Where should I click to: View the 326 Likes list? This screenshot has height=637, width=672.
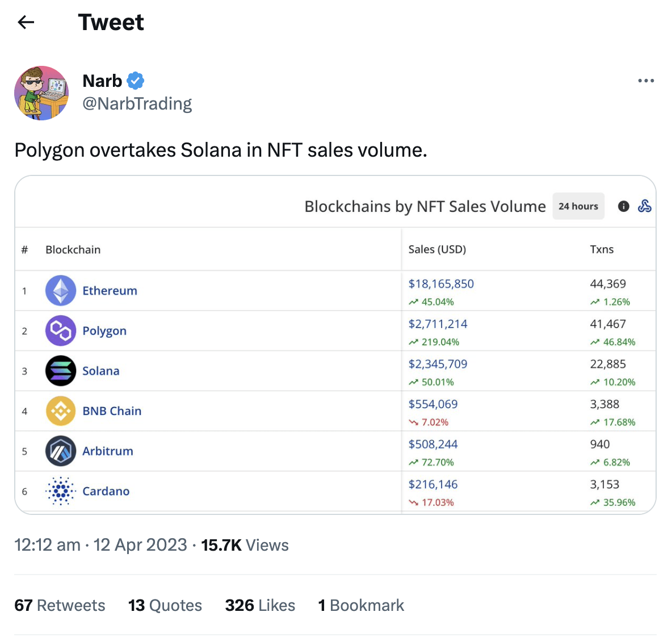pos(260,605)
